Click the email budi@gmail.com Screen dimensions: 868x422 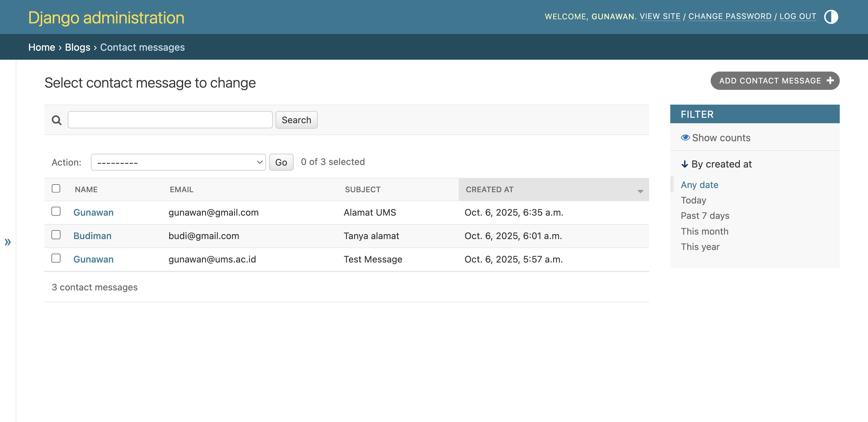(x=204, y=236)
